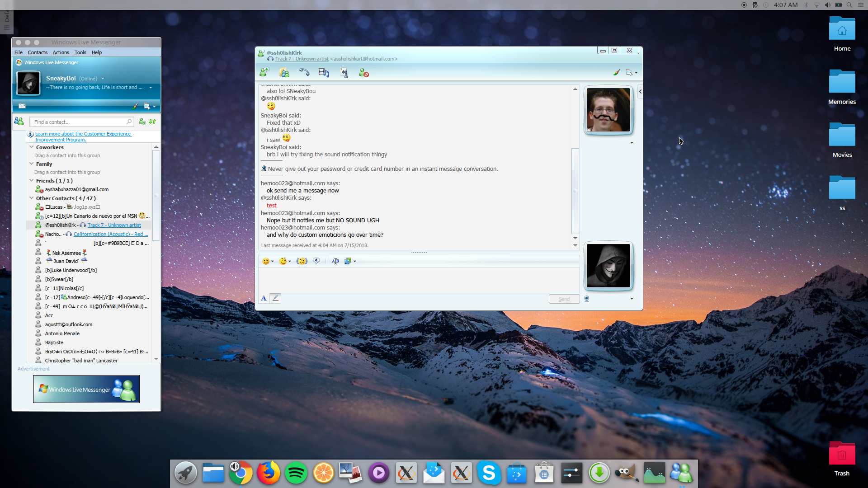
Task: Expand the Other Contacts group
Action: tap(31, 198)
